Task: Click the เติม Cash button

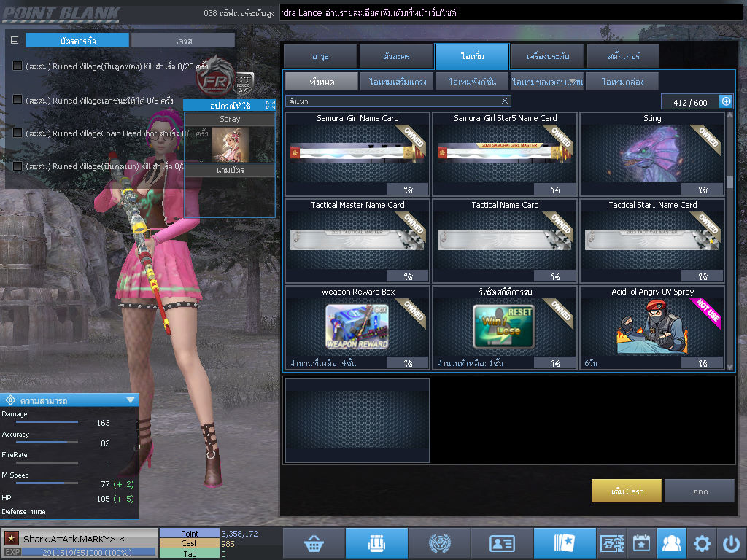Action: 627,491
